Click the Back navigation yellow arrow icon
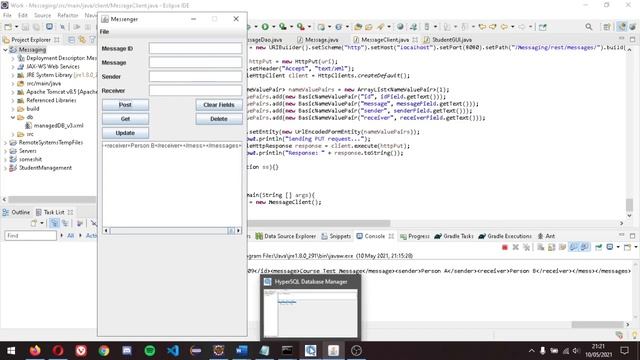Viewport: 640px width, 360px height. click(x=504, y=27)
